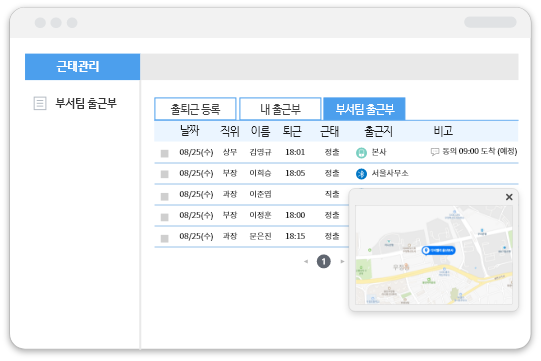The width and height of the screenshot is (541, 361).
Task: Check the box for 김명규's row
Action: point(165,154)
